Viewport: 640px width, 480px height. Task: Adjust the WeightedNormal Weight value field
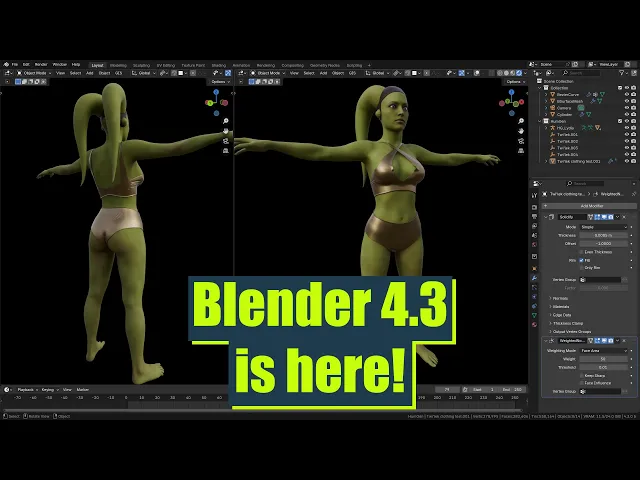(x=604, y=359)
